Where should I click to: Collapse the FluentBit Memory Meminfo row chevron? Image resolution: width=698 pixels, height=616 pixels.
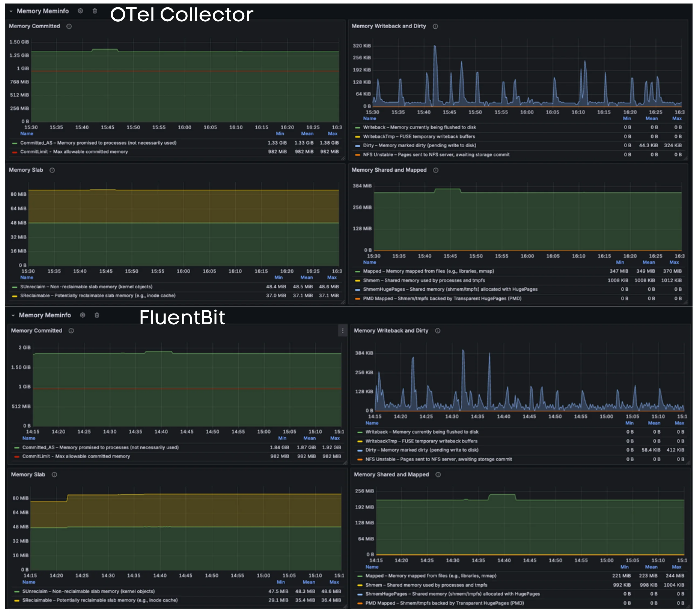pyautogui.click(x=13, y=315)
